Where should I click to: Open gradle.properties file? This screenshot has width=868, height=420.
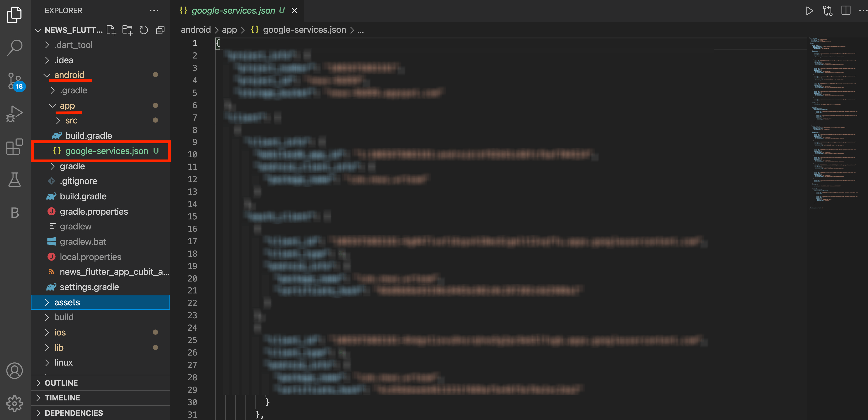point(94,211)
